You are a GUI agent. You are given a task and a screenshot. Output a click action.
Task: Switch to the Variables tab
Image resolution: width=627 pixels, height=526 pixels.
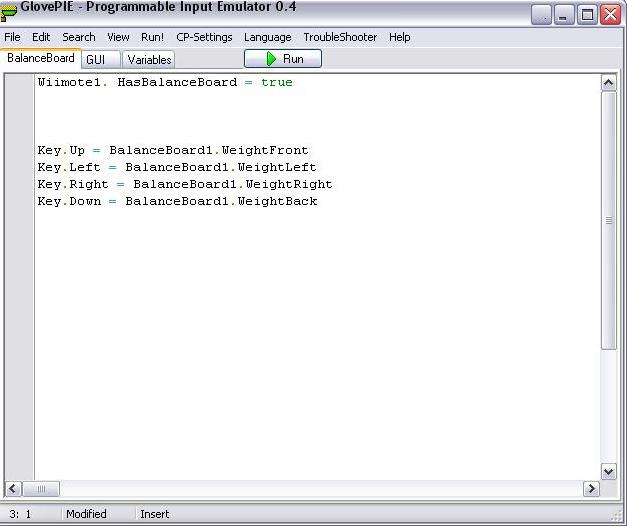point(149,60)
